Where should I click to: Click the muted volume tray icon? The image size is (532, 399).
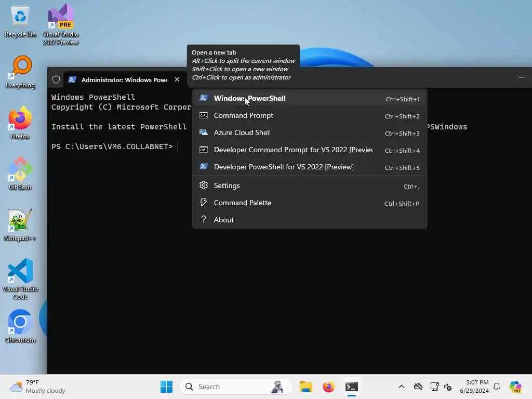448,387
